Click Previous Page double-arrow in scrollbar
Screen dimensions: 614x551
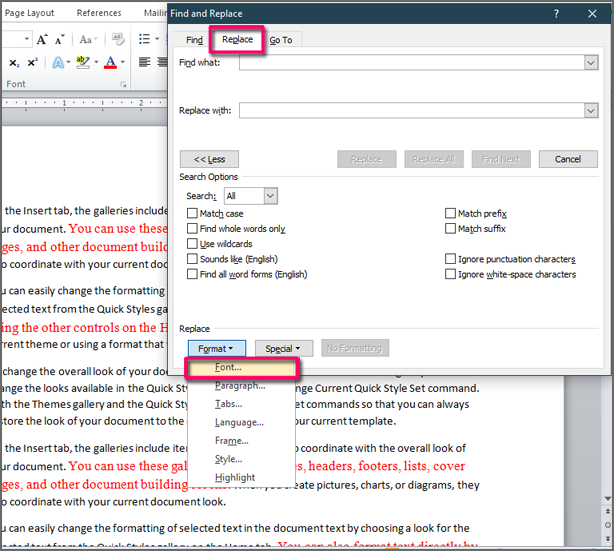[608, 511]
